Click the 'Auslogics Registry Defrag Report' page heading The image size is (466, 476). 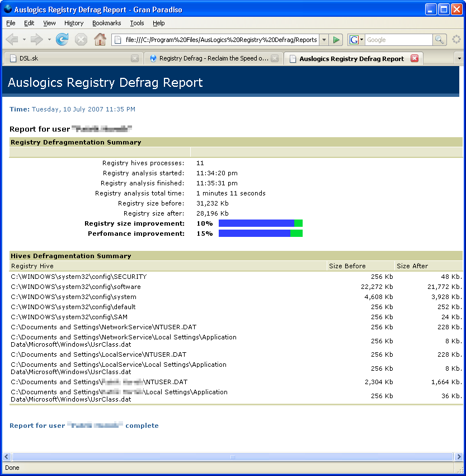pos(105,82)
